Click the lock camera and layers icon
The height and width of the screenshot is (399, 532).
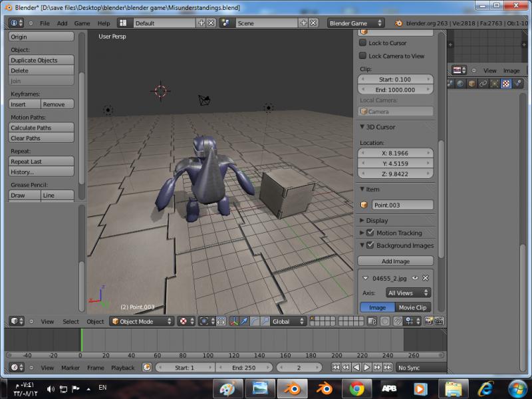pos(372,321)
